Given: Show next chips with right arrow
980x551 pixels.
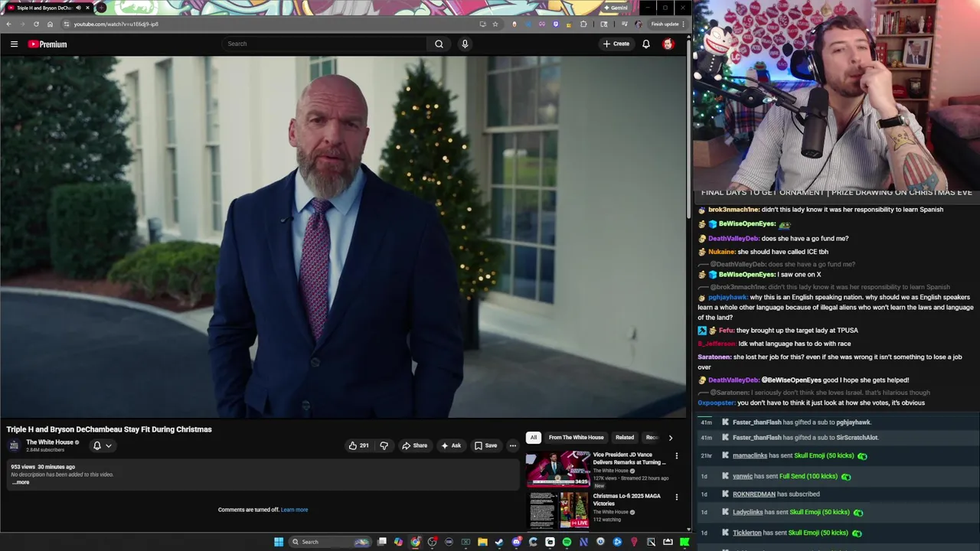Looking at the screenshot, I should (x=671, y=438).
